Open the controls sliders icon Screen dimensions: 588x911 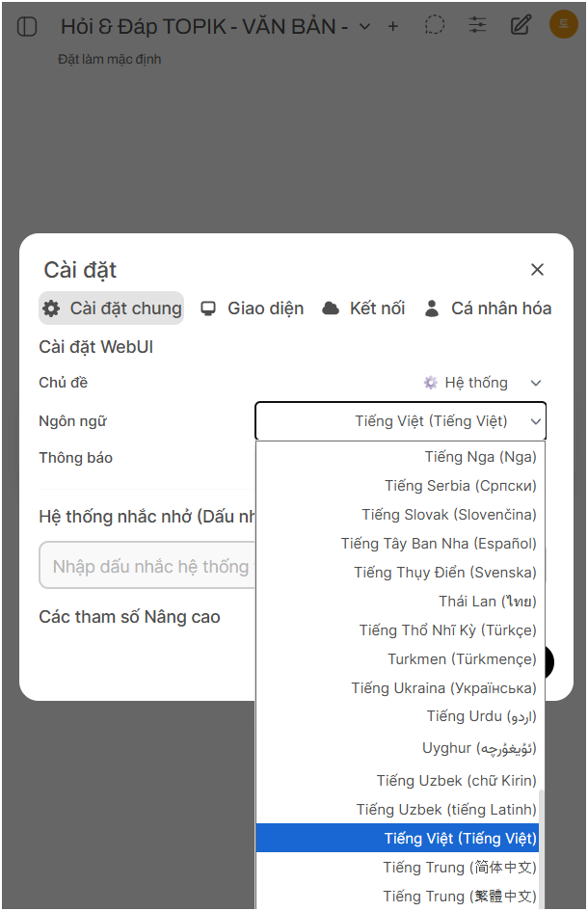tap(477, 25)
